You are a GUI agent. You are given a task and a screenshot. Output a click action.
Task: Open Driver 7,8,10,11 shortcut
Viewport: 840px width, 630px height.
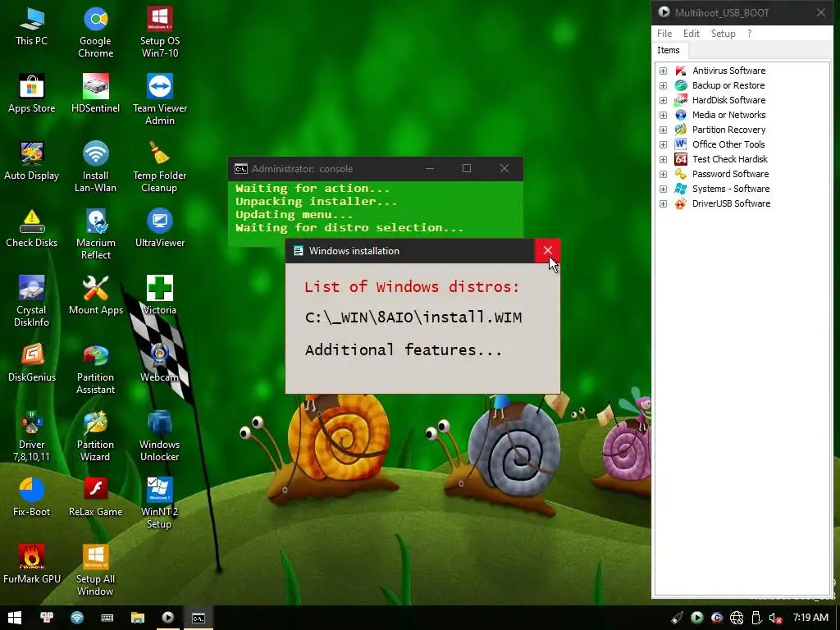pyautogui.click(x=32, y=436)
